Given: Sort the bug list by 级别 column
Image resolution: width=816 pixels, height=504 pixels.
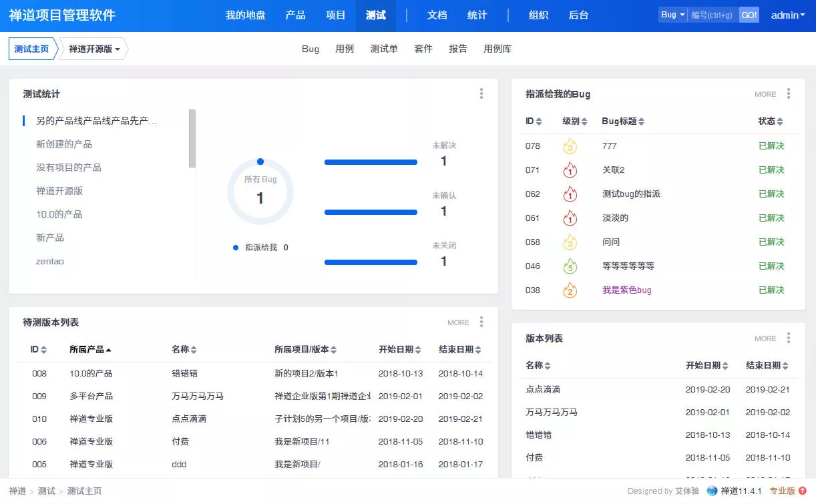Looking at the screenshot, I should 575,121.
